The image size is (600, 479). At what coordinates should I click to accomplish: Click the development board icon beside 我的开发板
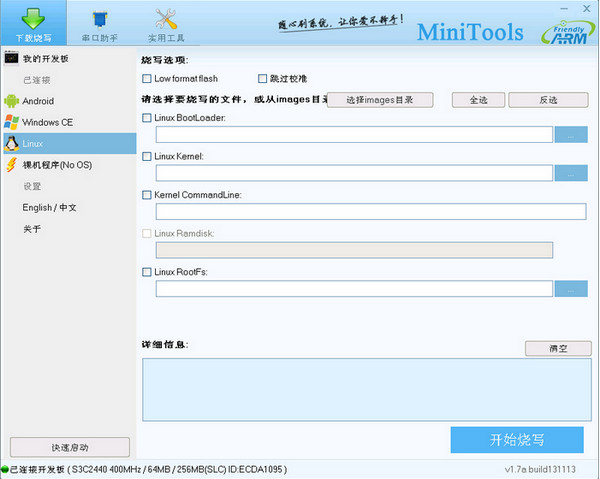[x=11, y=58]
